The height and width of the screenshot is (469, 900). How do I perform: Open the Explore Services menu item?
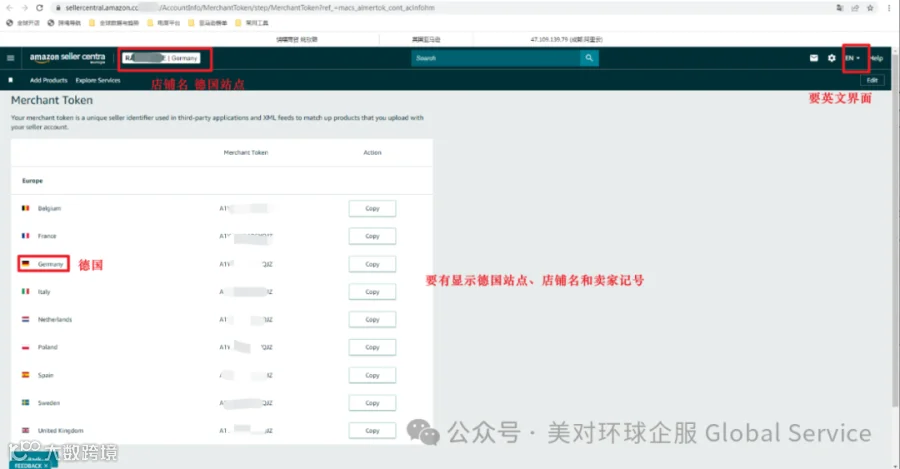coord(98,80)
